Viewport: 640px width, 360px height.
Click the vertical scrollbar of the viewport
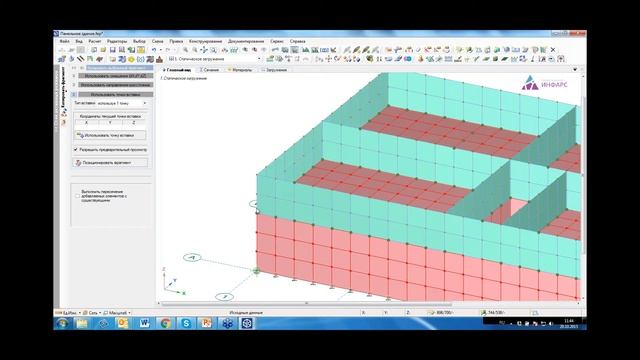pos(582,176)
